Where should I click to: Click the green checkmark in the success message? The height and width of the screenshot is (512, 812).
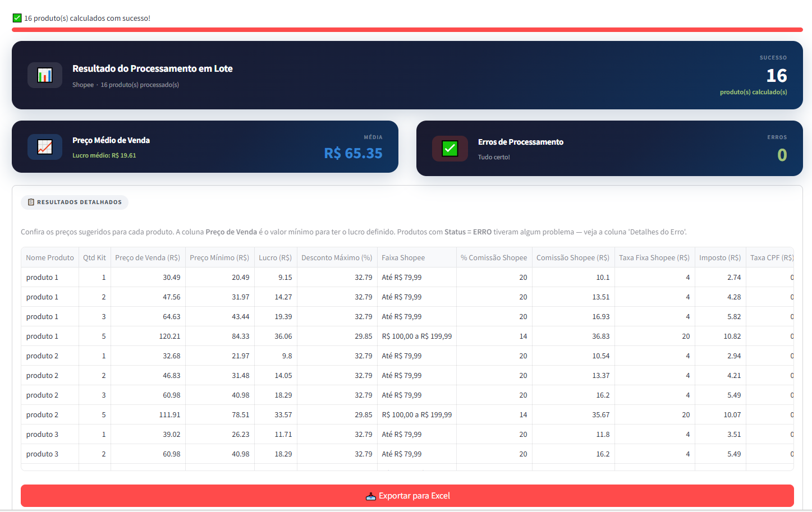17,18
